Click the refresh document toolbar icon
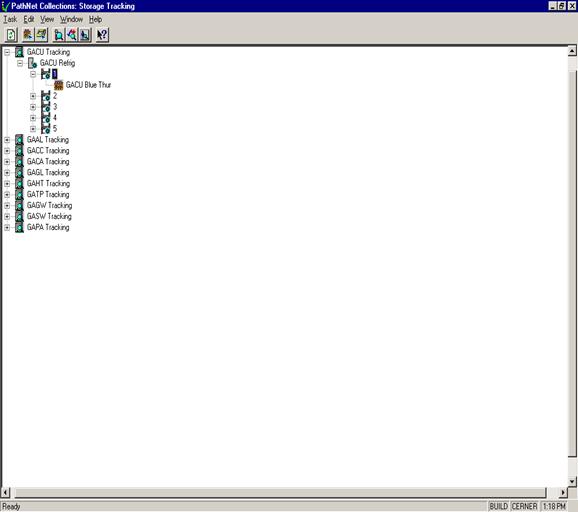Image resolution: width=578 pixels, height=512 pixels. (x=11, y=35)
